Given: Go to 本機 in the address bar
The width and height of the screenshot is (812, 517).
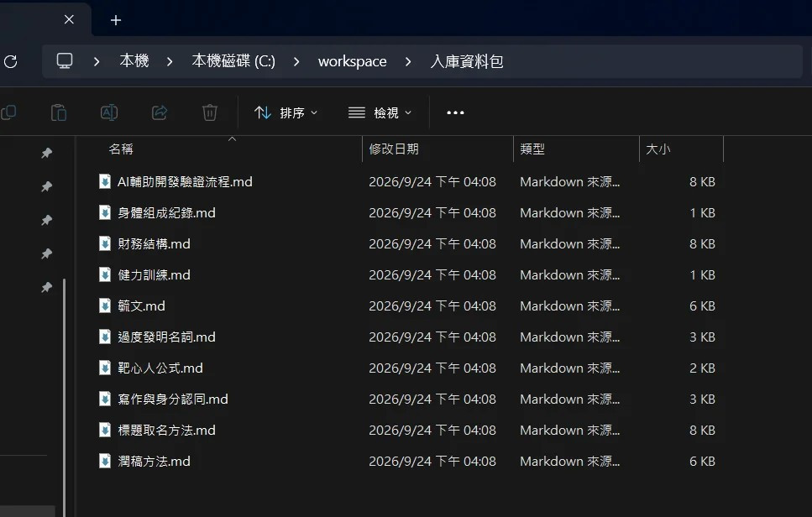Looking at the screenshot, I should tap(134, 61).
